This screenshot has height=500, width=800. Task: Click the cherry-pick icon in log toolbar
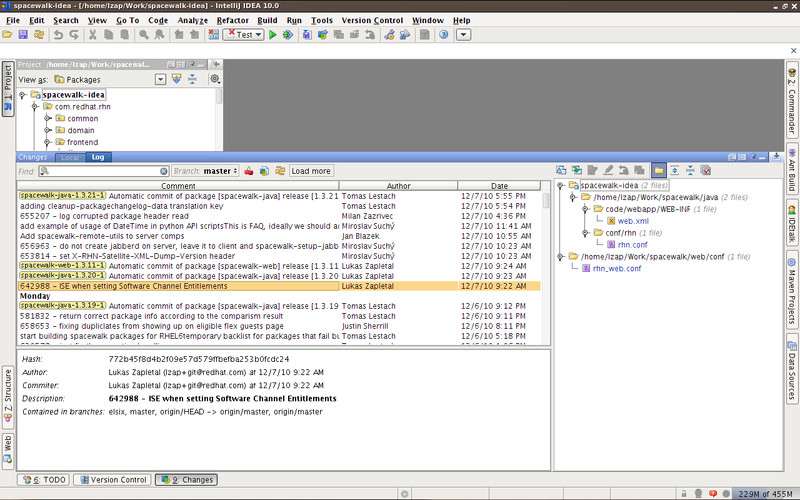point(248,171)
